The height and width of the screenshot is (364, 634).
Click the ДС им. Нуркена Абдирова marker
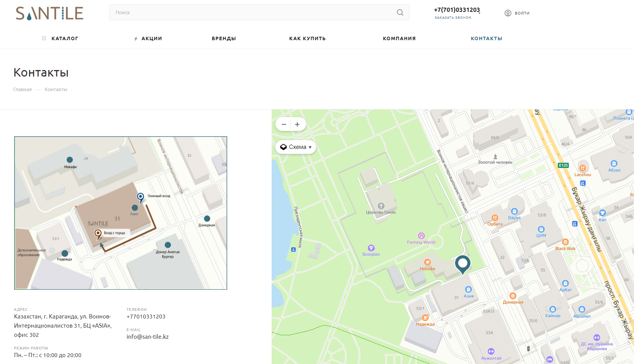click(597, 338)
